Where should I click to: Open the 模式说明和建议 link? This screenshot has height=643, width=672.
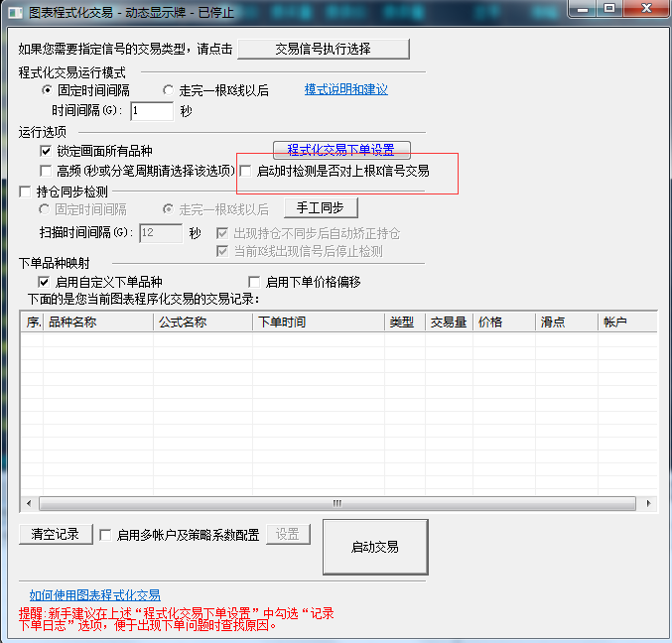[345, 89]
